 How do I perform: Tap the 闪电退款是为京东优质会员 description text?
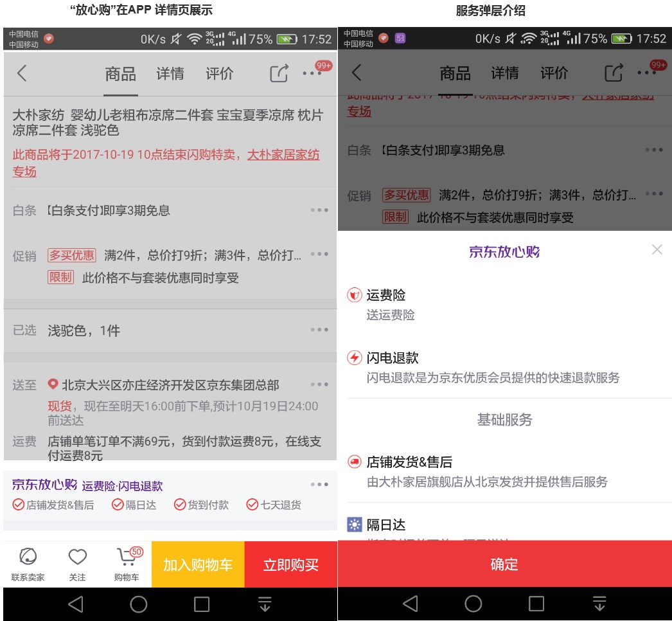(x=493, y=377)
